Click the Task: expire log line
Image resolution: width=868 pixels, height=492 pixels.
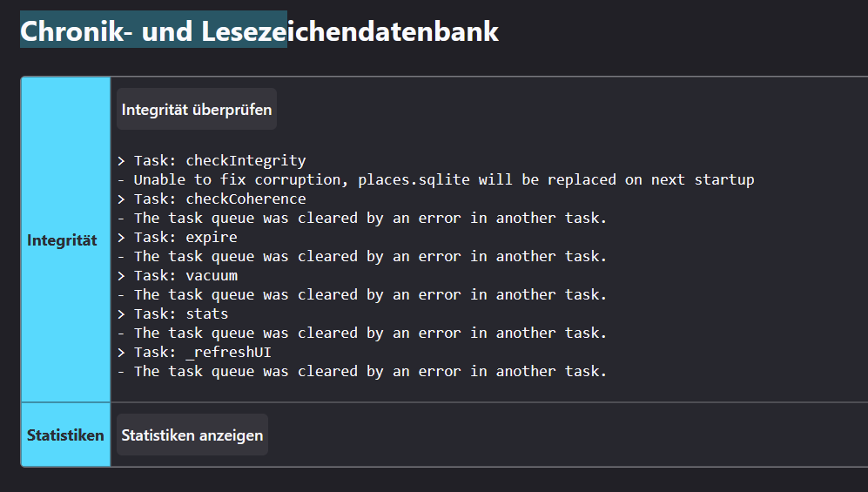pos(177,238)
